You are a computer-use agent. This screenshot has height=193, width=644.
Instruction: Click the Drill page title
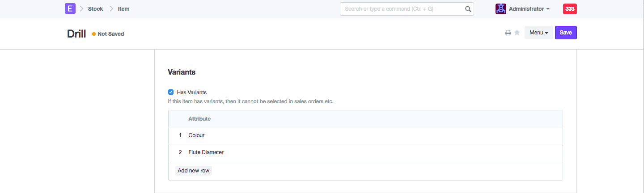[76, 34]
